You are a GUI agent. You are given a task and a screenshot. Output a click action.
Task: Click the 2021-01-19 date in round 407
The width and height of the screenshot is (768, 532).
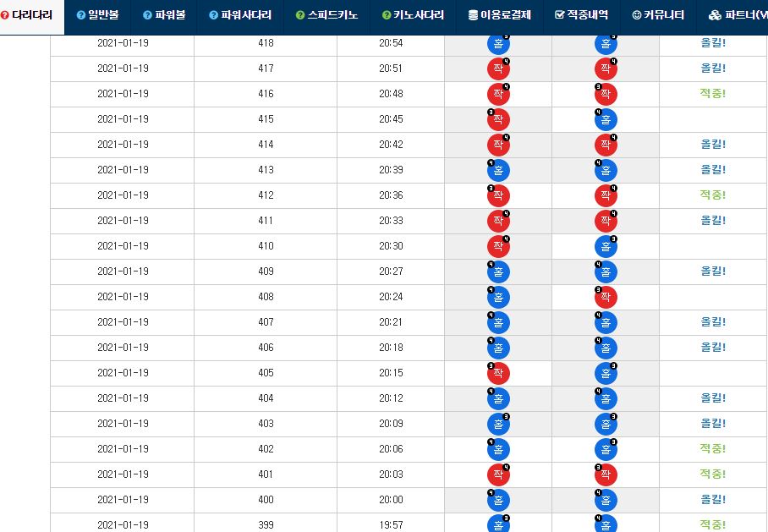pos(123,322)
